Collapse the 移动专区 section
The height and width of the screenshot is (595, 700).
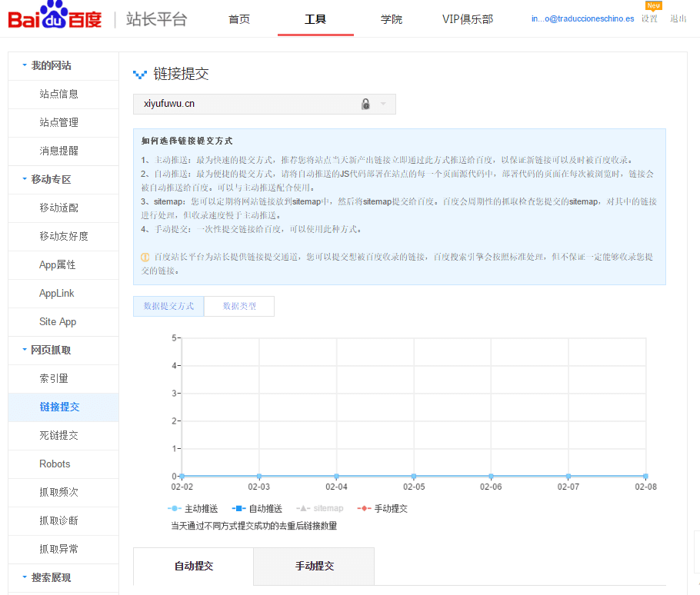pos(63,180)
